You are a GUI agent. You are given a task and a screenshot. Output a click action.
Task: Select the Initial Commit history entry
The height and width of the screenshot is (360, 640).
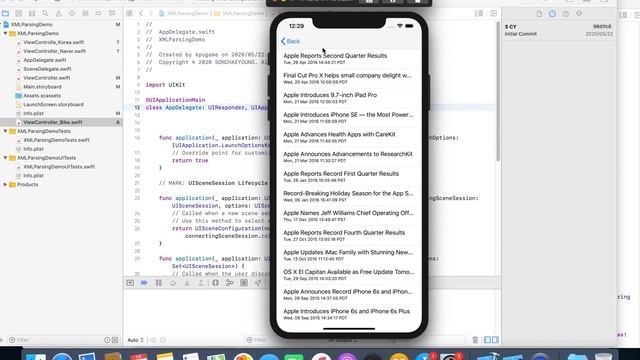(558, 30)
